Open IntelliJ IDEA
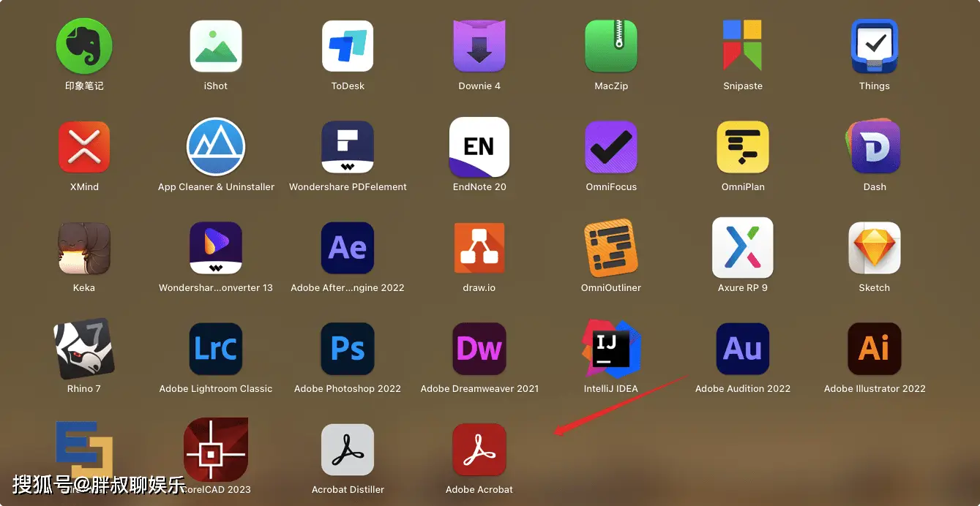The image size is (980, 506). [610, 348]
